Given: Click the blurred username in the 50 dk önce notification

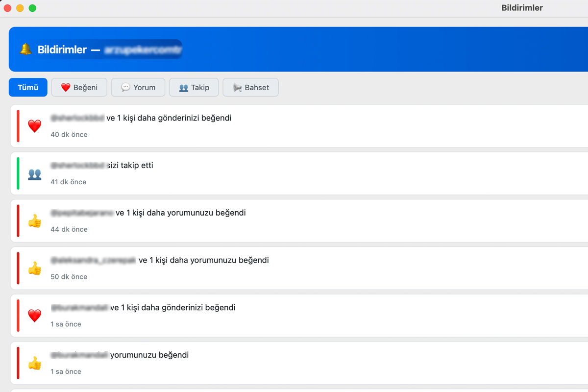Looking at the screenshot, I should [x=94, y=261].
